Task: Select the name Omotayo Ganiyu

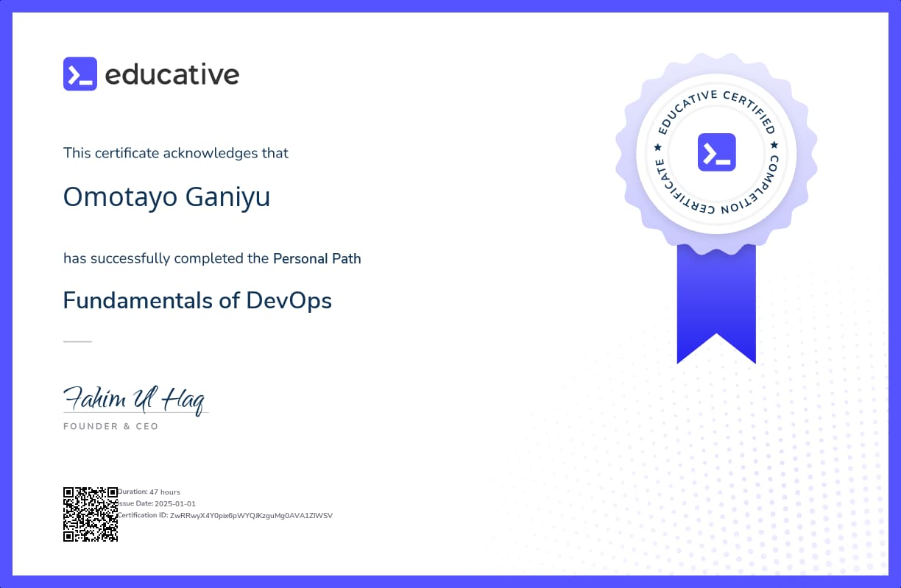Action: [x=166, y=197]
